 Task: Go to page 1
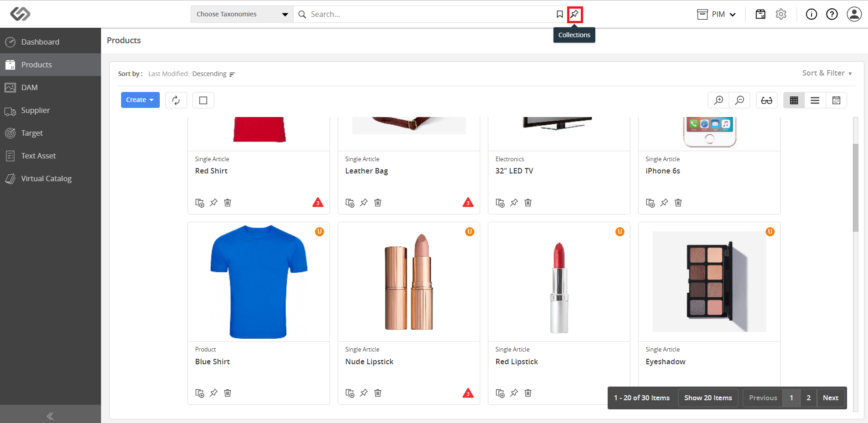(792, 398)
